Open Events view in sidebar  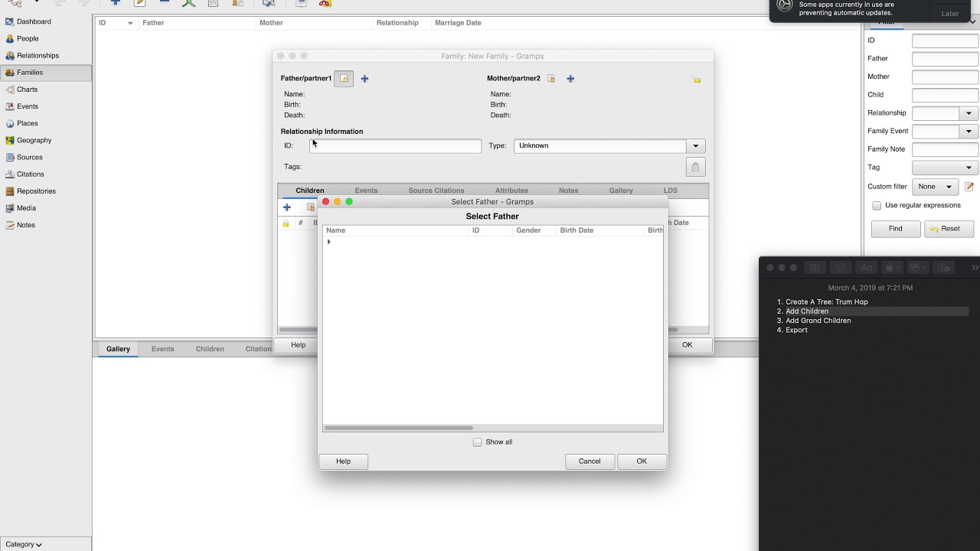tap(27, 106)
